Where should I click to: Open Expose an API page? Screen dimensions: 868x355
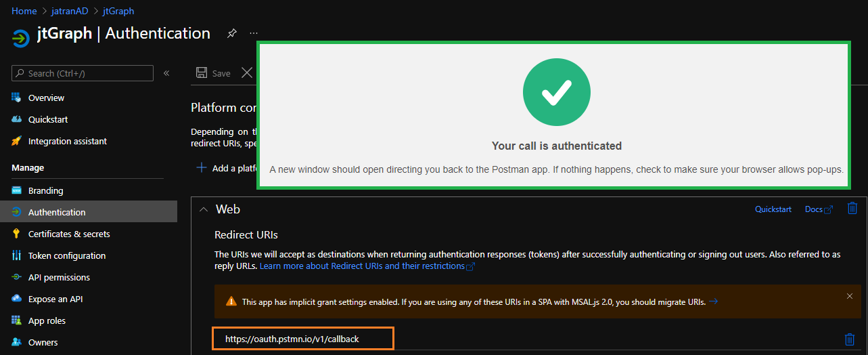click(x=55, y=299)
